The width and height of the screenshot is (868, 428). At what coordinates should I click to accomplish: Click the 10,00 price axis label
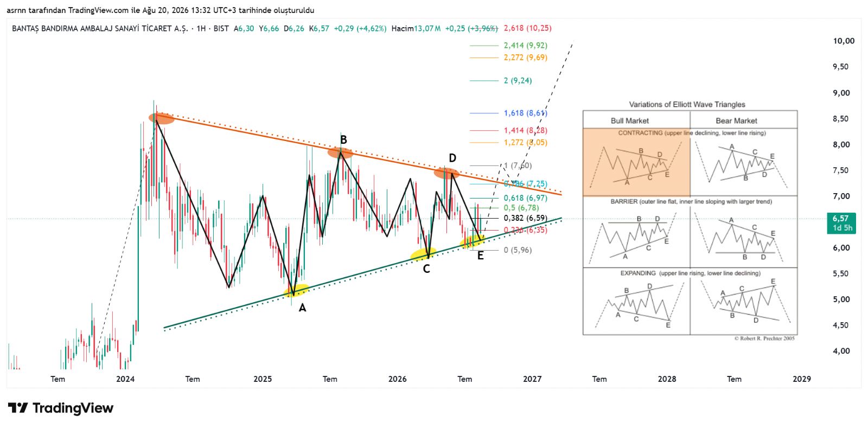coord(844,41)
